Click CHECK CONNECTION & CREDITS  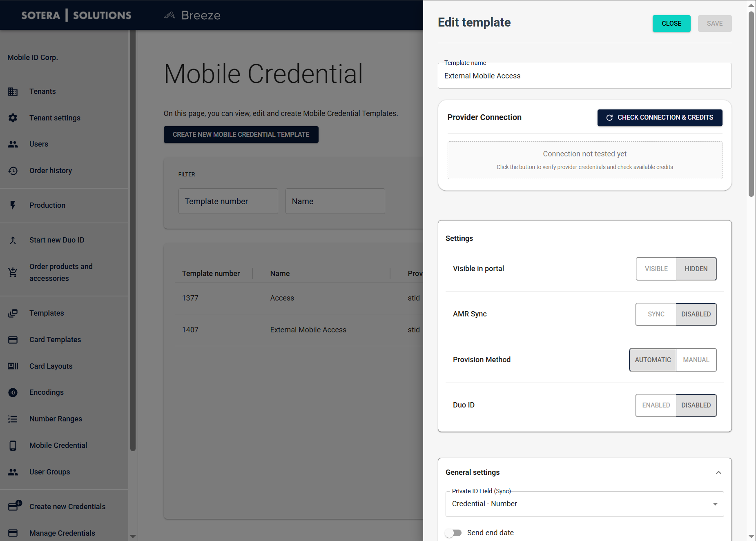click(659, 118)
